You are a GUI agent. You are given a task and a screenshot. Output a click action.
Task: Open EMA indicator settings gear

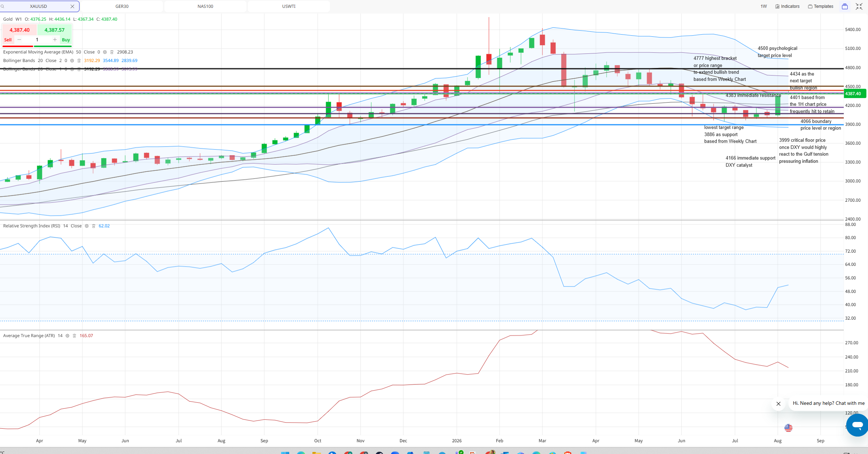click(x=105, y=52)
